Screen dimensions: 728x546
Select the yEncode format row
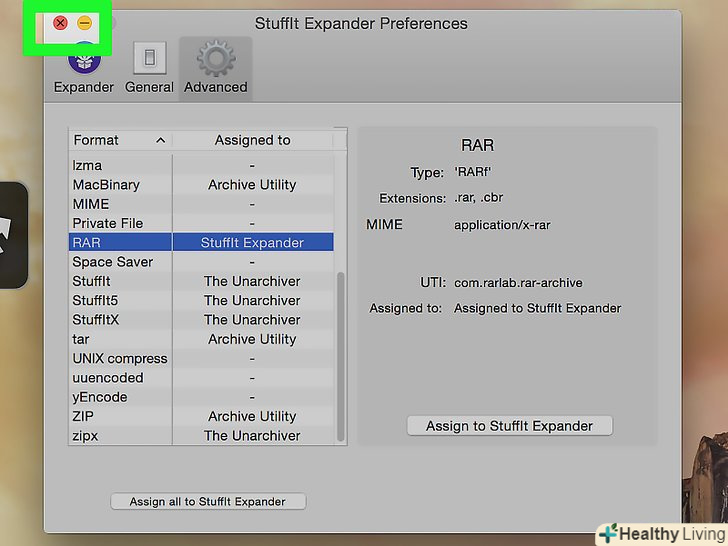click(x=201, y=397)
